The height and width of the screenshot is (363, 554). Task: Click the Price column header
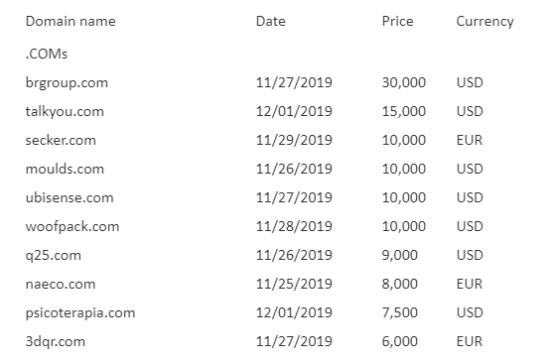coord(397,22)
